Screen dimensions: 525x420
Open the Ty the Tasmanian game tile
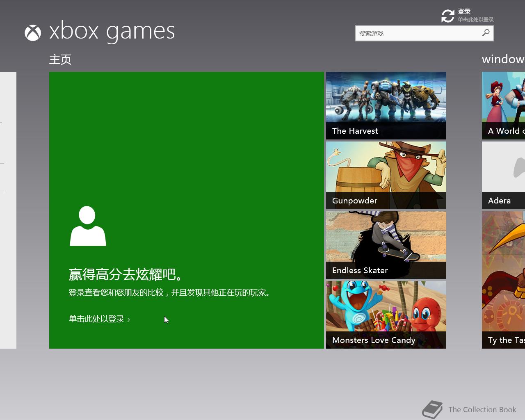pos(503,280)
